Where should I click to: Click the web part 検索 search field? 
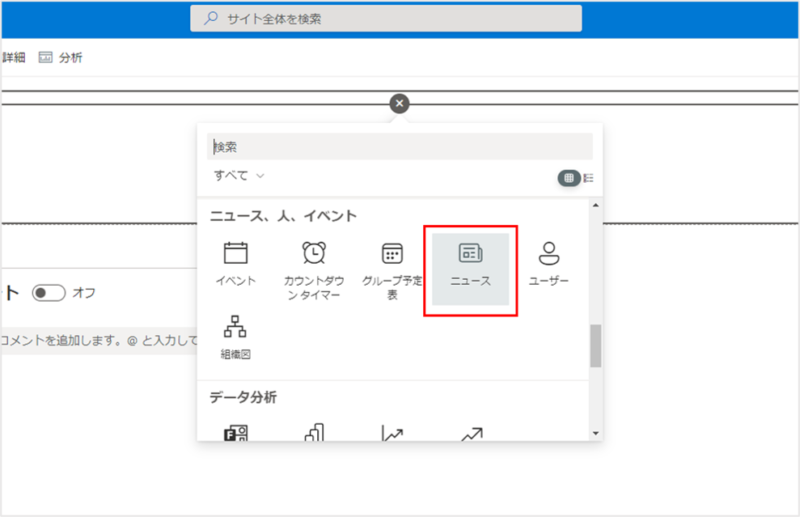click(400, 146)
